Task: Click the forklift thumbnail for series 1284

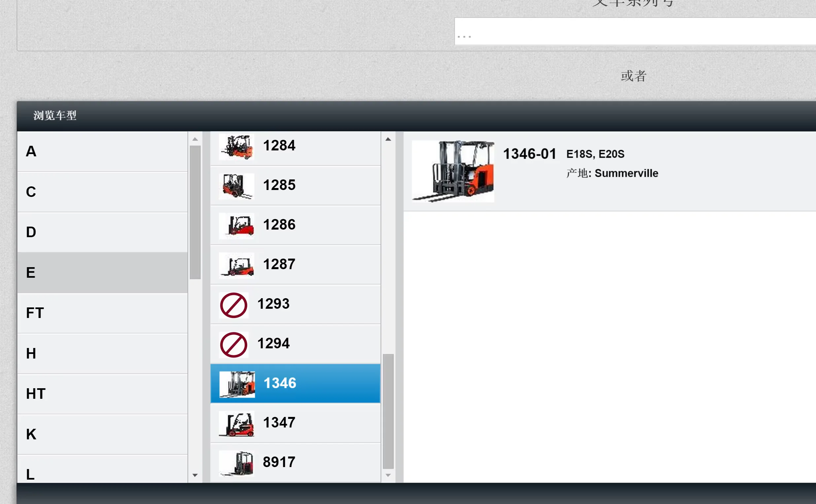Action: point(237,146)
